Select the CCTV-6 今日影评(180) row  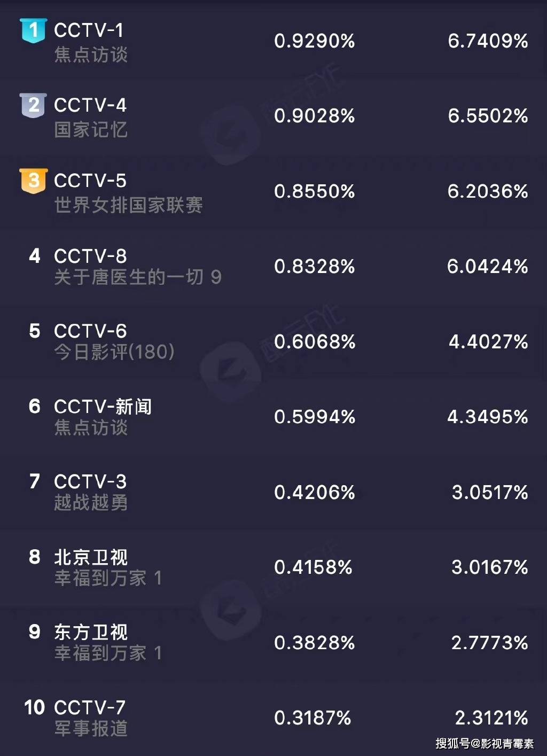273,341
